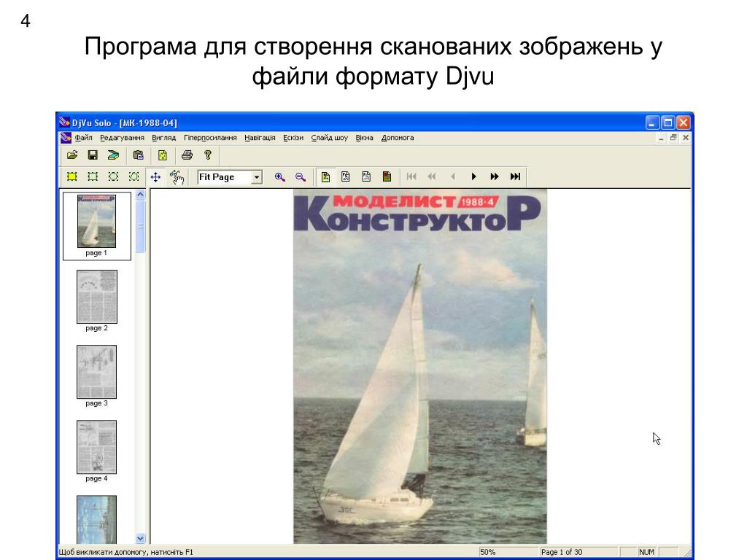Go to previous page arrow
The image size is (747, 560).
point(452,176)
